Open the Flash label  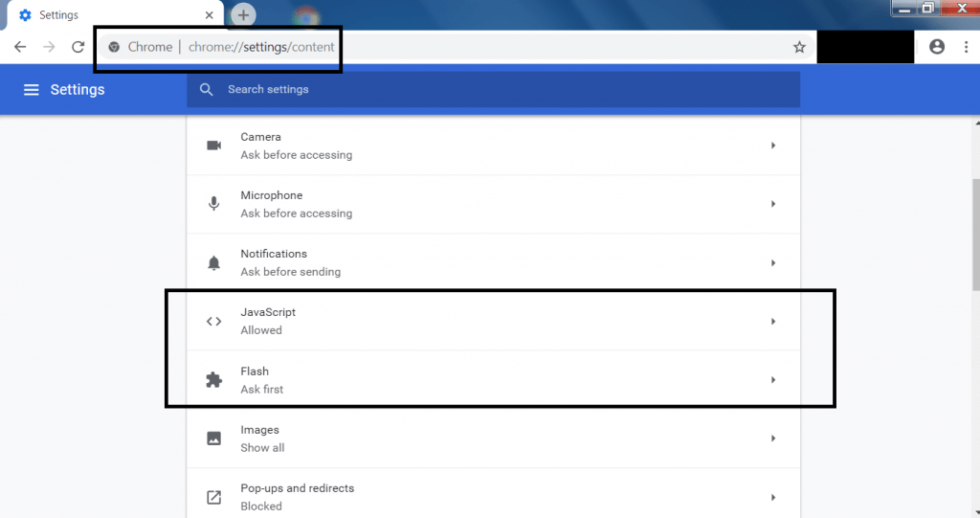pos(255,371)
